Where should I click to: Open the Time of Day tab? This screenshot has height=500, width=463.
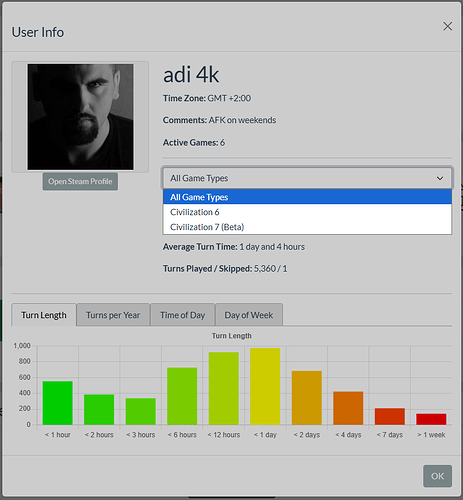click(x=182, y=315)
